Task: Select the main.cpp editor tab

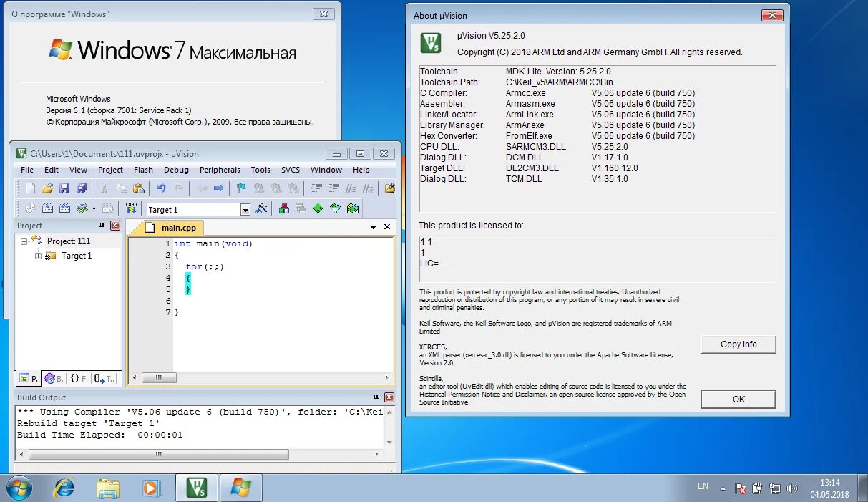Action: pyautogui.click(x=172, y=228)
